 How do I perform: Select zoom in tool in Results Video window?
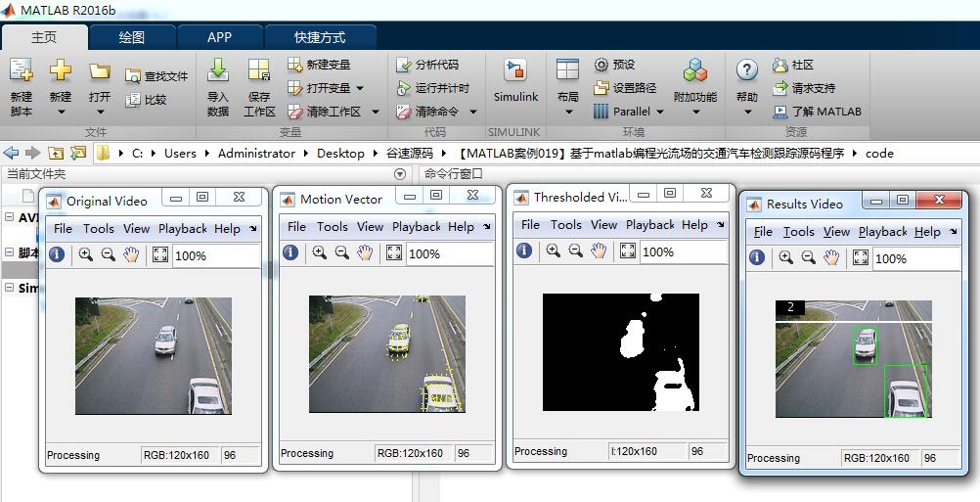point(785,257)
